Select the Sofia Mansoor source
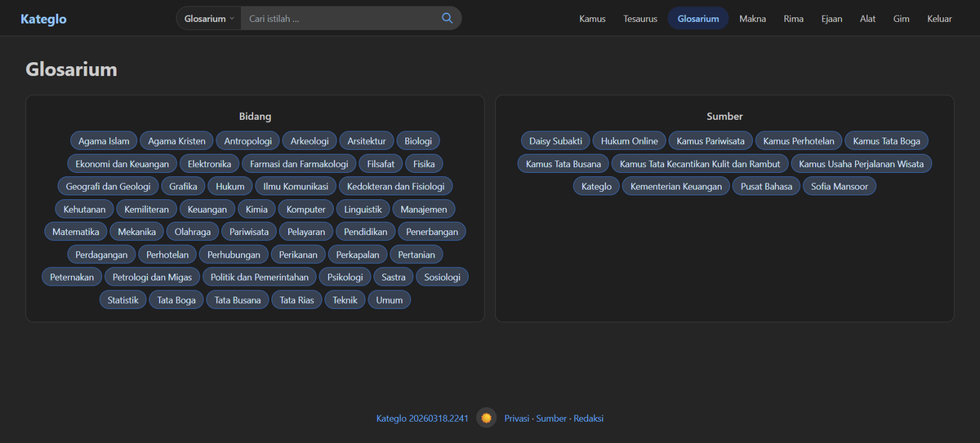The width and height of the screenshot is (980, 443). (840, 186)
